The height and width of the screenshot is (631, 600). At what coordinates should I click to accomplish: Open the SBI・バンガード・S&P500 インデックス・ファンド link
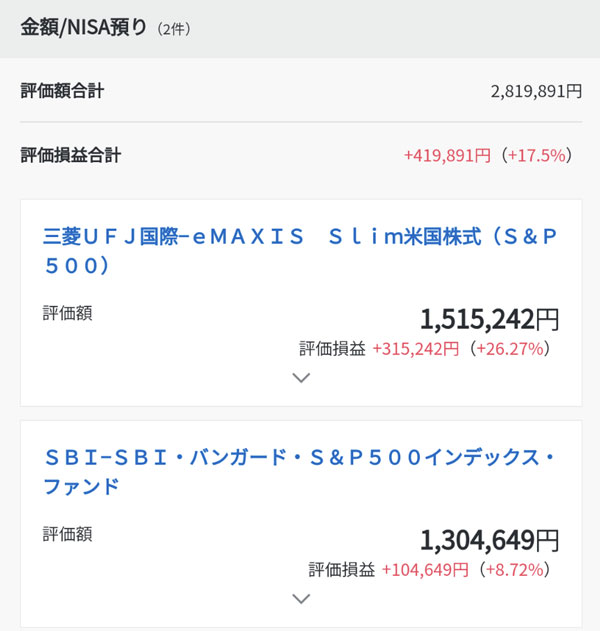[x=300, y=472]
